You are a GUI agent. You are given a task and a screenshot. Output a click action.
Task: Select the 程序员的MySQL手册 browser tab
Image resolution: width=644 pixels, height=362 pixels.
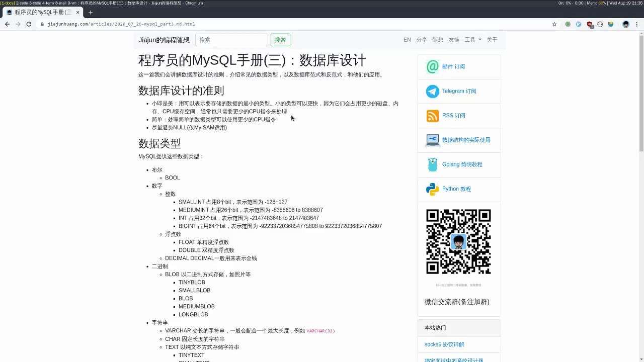tap(43, 12)
